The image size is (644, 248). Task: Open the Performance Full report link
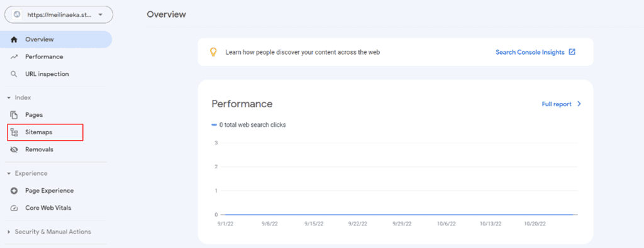[x=557, y=104]
